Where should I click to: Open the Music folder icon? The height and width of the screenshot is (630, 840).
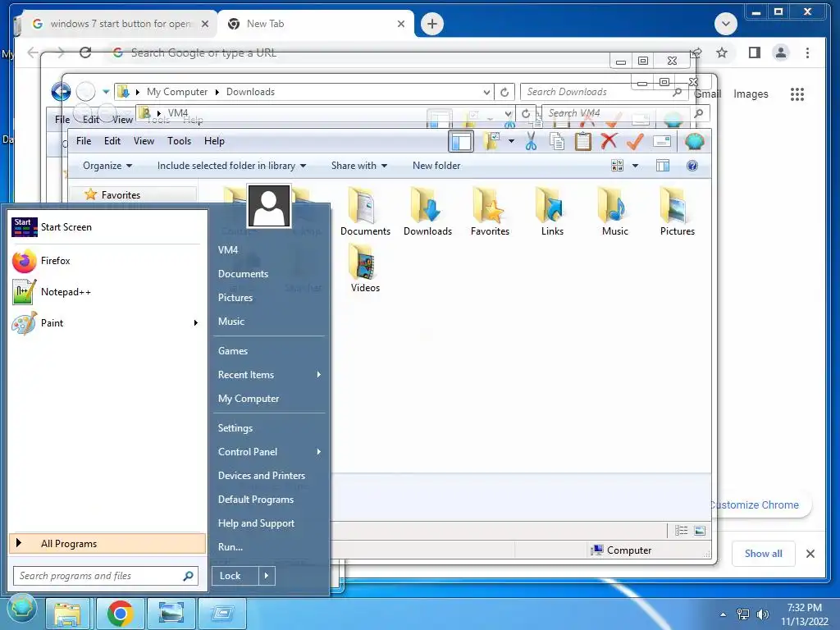click(x=615, y=212)
